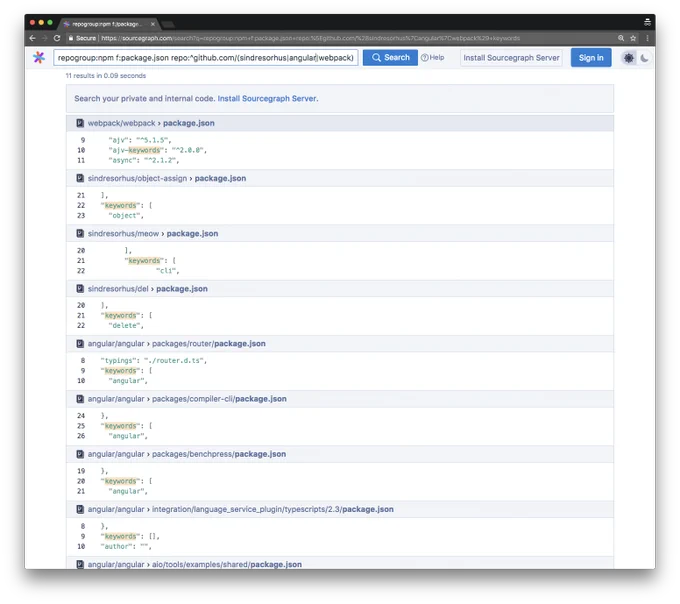Click Install Sourcegraph Server button
Image resolution: width=680 pixels, height=604 pixels.
point(511,58)
